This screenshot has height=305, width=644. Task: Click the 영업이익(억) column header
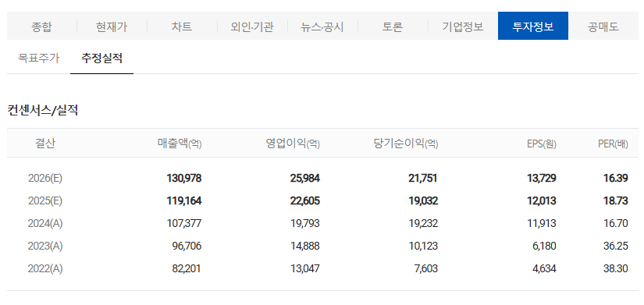pyautogui.click(x=293, y=144)
